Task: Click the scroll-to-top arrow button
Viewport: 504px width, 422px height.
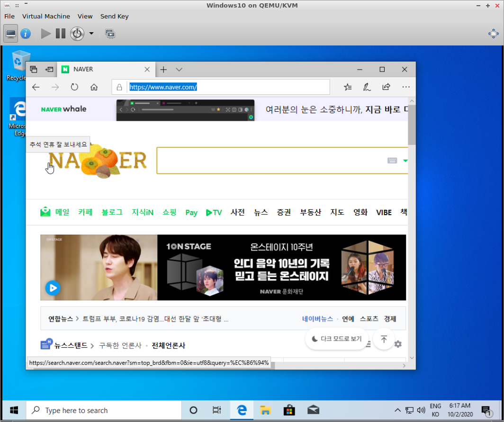Action: pos(384,339)
